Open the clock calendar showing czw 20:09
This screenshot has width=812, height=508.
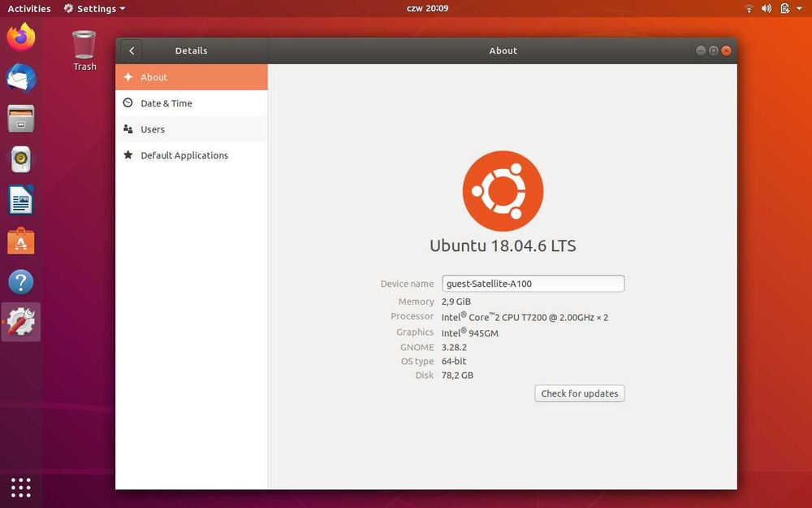428,8
